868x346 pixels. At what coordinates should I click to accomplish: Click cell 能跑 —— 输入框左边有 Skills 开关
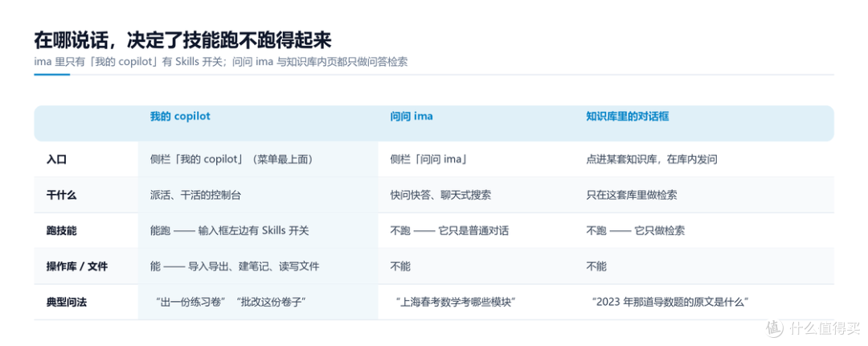coord(229,231)
